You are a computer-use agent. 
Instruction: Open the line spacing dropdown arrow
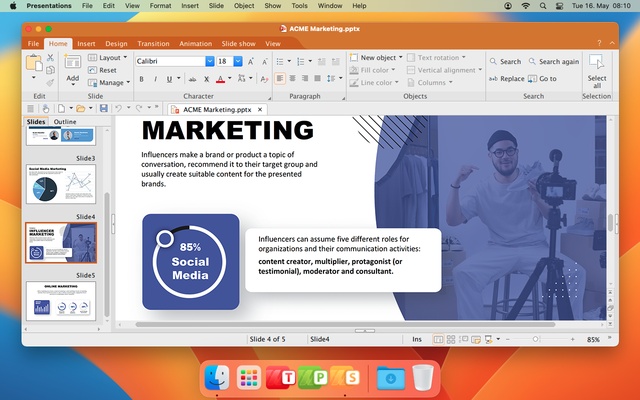click(x=341, y=78)
